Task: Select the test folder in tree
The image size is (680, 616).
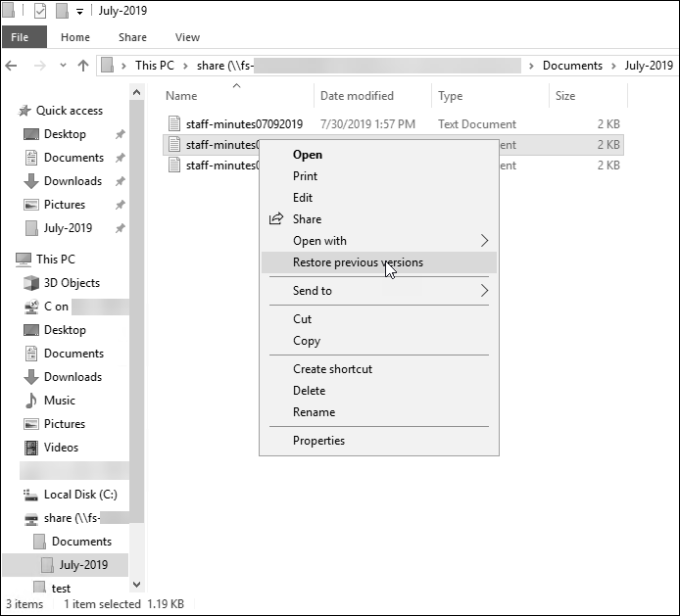Action: click(61, 589)
